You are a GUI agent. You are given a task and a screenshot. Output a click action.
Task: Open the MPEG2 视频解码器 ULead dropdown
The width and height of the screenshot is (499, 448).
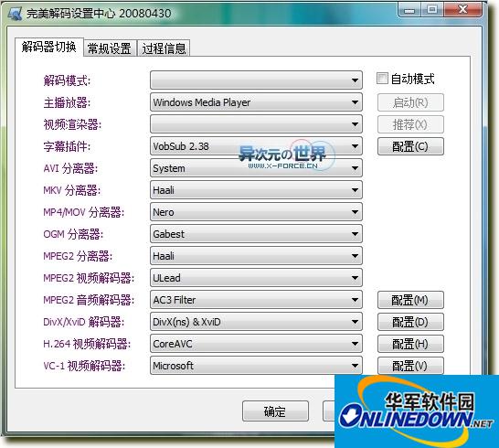click(256, 278)
